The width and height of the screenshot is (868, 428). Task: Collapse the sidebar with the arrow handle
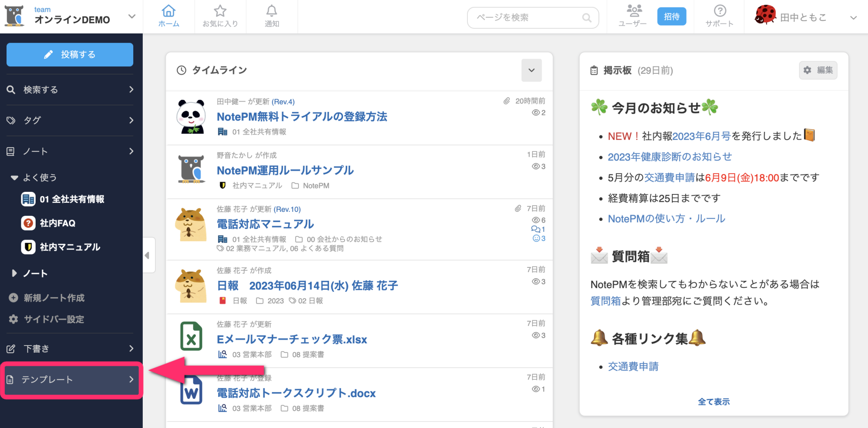point(148,255)
